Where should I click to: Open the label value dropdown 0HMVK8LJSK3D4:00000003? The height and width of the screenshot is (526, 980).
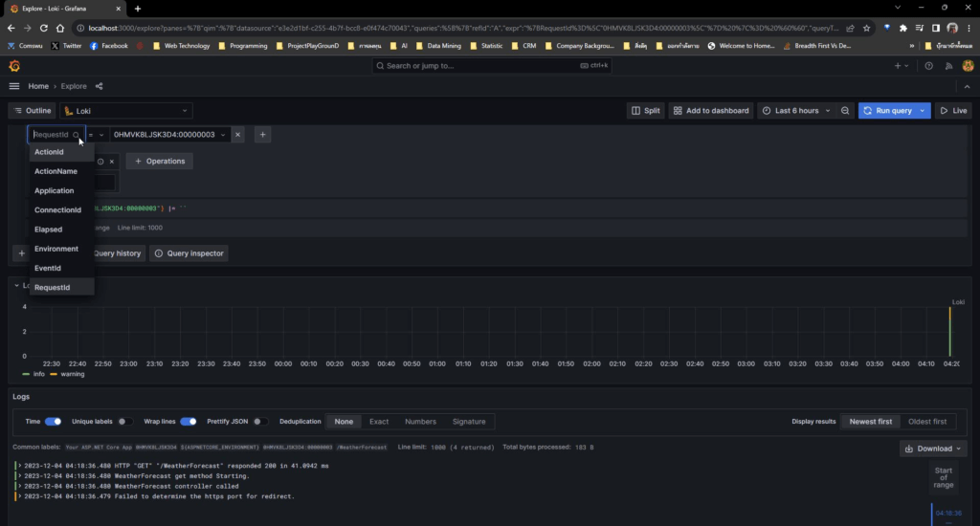tap(169, 134)
